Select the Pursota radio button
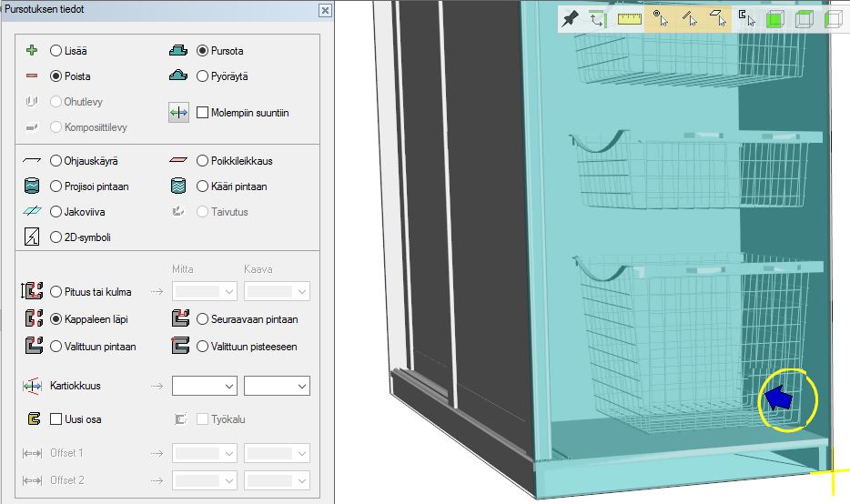Image resolution: width=850 pixels, height=504 pixels. (202, 50)
